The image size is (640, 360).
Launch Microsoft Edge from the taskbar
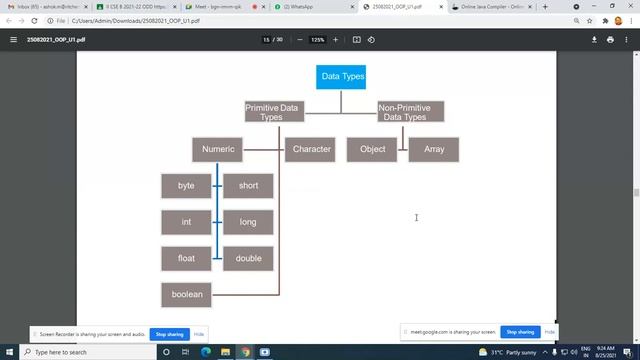tap(205, 352)
